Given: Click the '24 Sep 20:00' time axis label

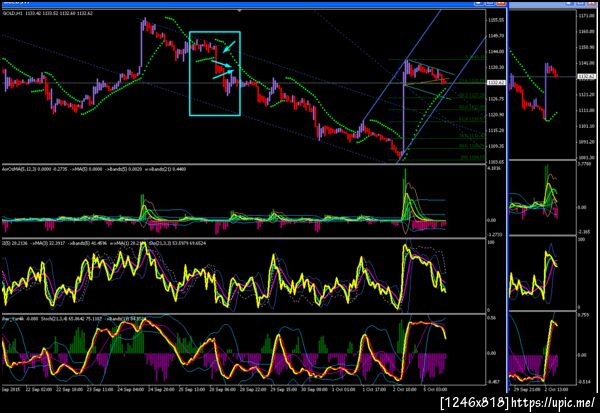Looking at the screenshot, I should click(161, 389).
